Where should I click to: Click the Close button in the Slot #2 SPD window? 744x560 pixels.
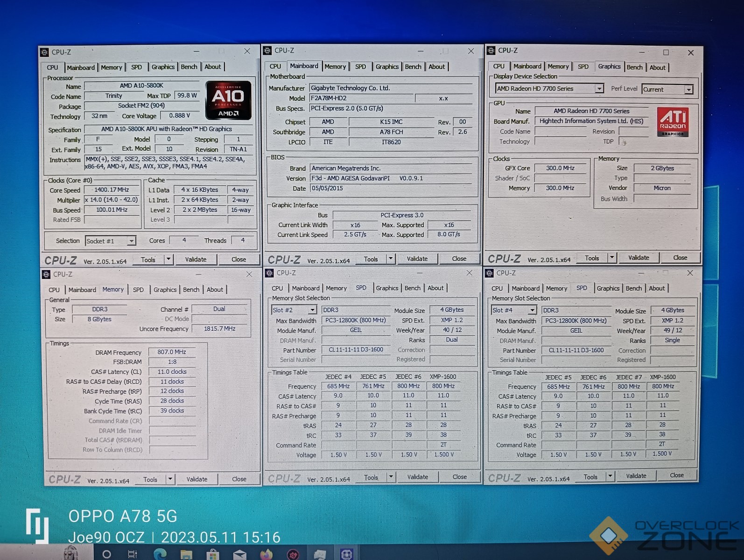tap(460, 477)
